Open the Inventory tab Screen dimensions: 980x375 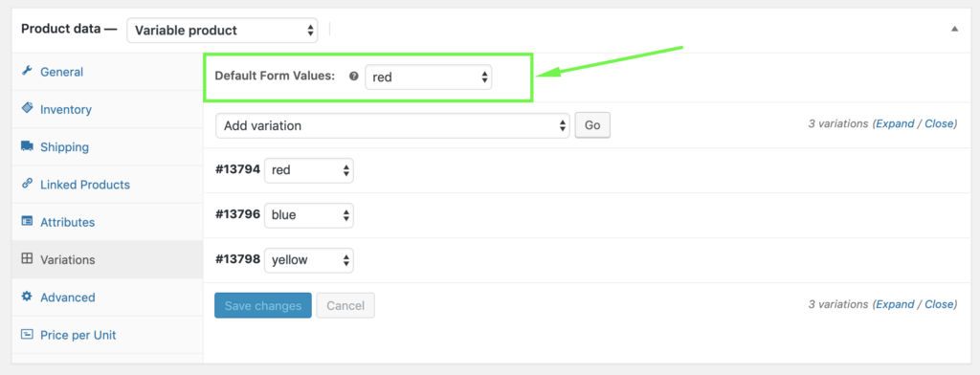pyautogui.click(x=66, y=109)
